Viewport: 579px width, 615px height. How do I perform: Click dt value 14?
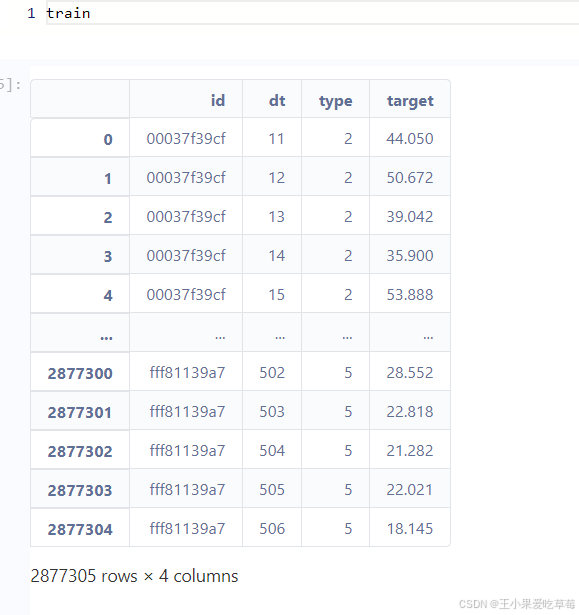(277, 256)
